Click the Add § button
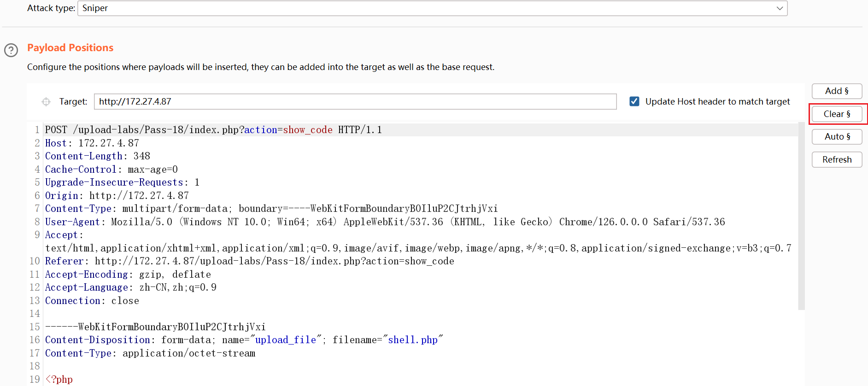This screenshot has width=868, height=386. click(837, 91)
